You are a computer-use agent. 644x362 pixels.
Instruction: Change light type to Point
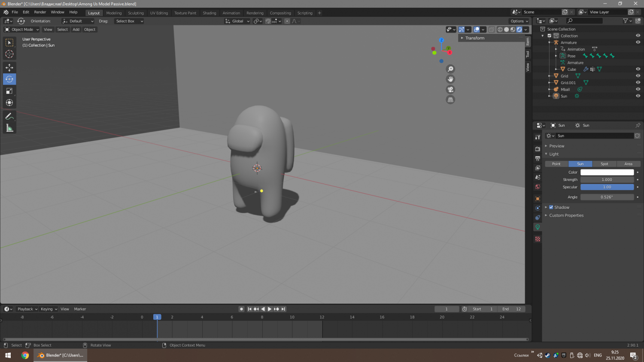(x=556, y=163)
